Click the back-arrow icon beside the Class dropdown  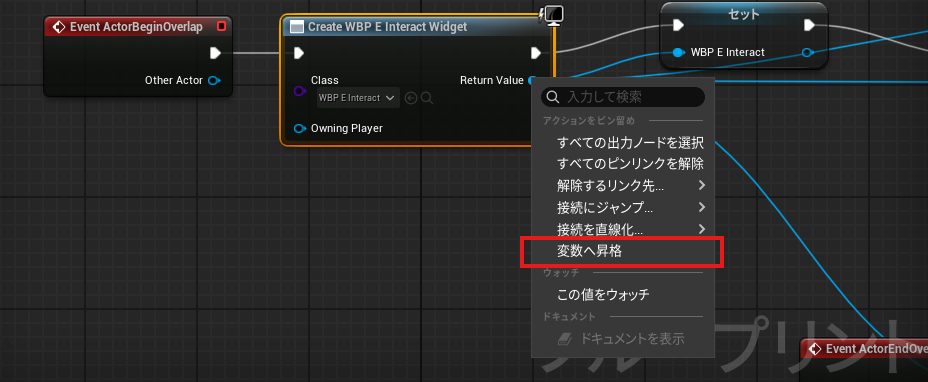pos(411,98)
